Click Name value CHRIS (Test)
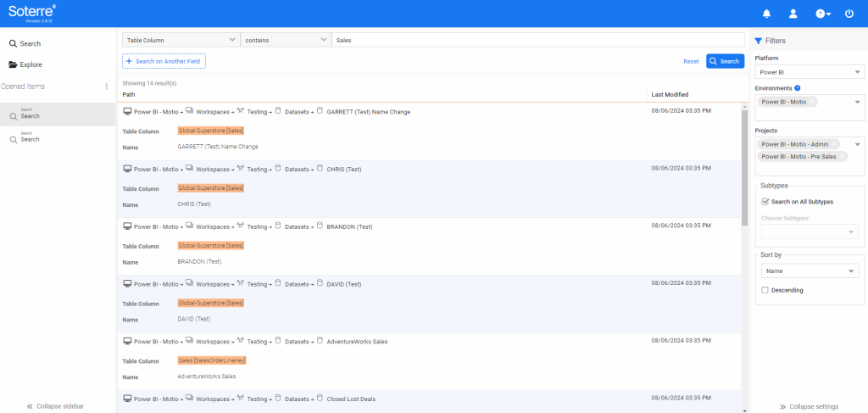The height and width of the screenshot is (413, 868). click(x=194, y=204)
